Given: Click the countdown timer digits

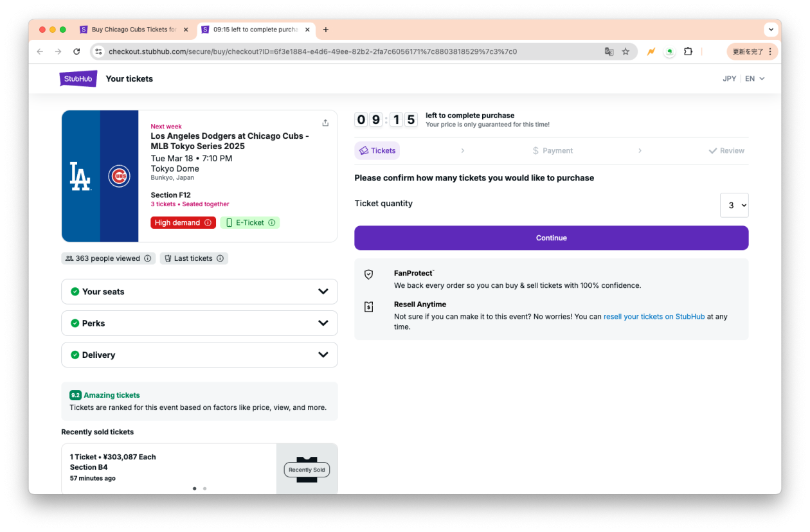Looking at the screenshot, I should 386,120.
